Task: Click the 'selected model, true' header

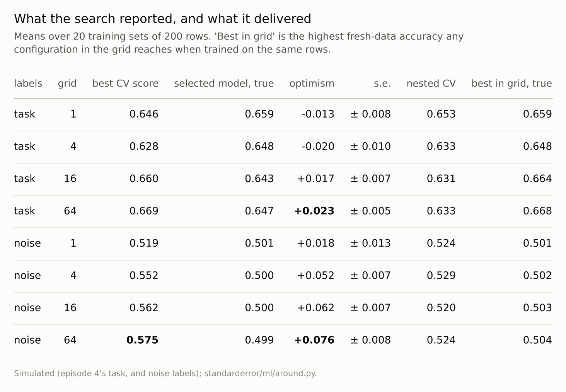Action: (224, 84)
